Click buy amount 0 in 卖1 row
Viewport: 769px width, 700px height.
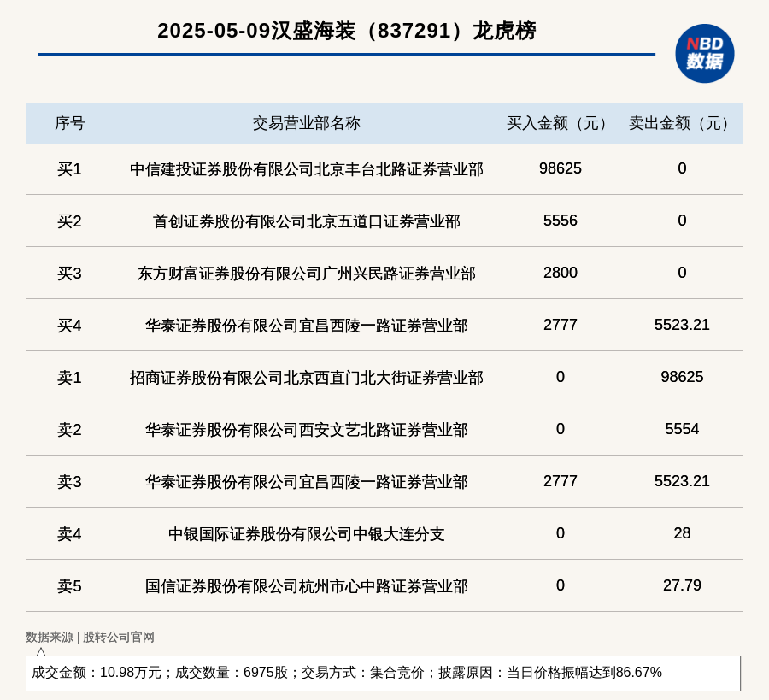[560, 377]
